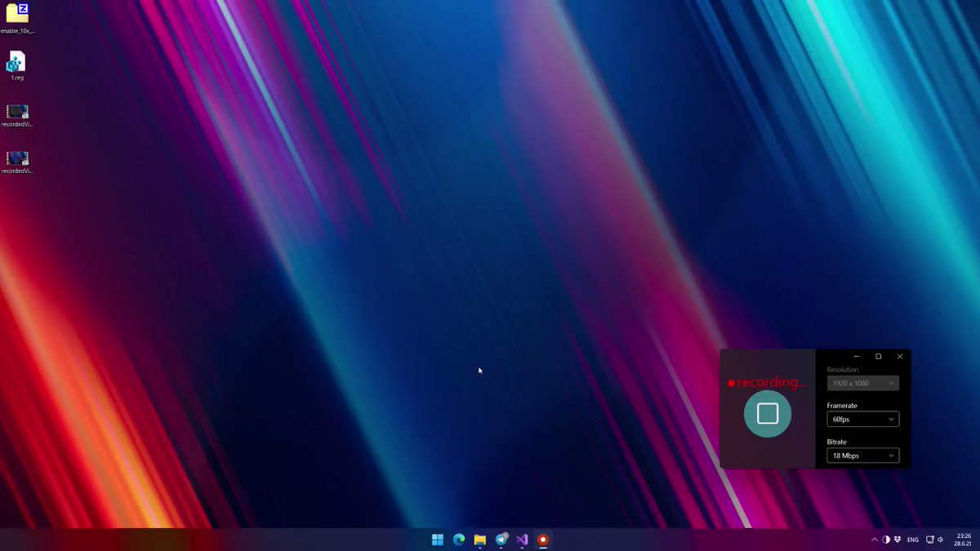Open the Bitrate dropdown showing 18 Mbps
This screenshot has width=980, height=551.
point(862,455)
